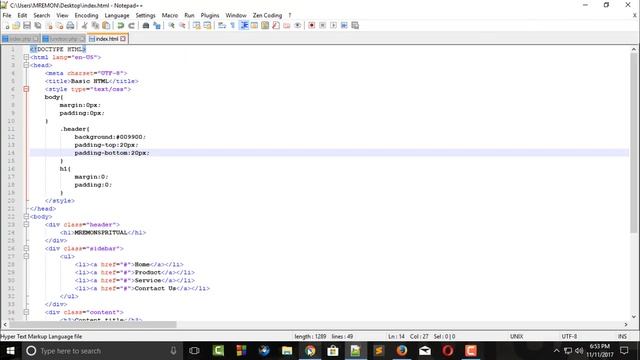Undo the last edit with the green arrow
The image size is (640, 360).
click(x=120, y=26)
